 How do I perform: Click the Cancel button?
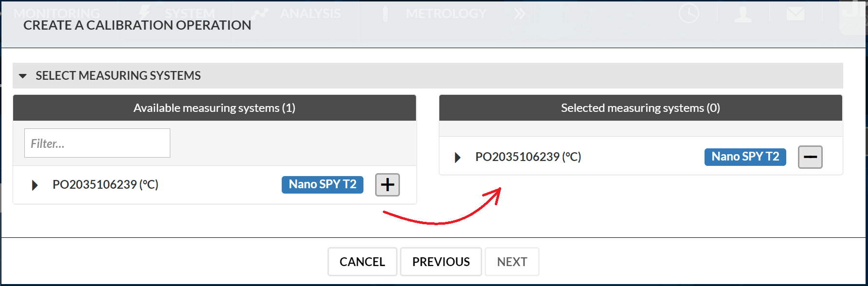[x=362, y=262]
